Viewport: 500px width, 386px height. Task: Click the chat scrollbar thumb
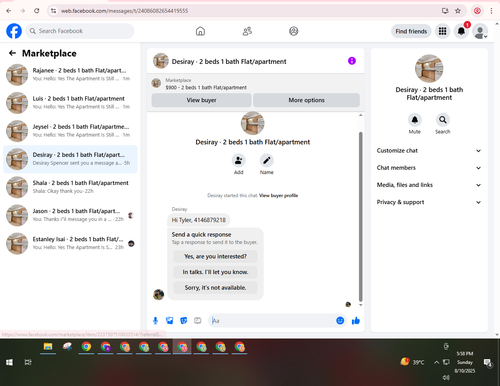pyautogui.click(x=360, y=217)
